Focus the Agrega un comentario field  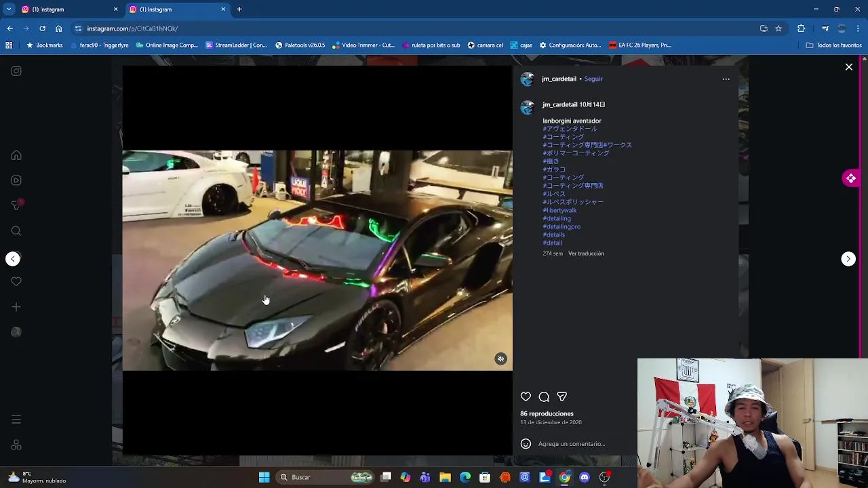571,444
